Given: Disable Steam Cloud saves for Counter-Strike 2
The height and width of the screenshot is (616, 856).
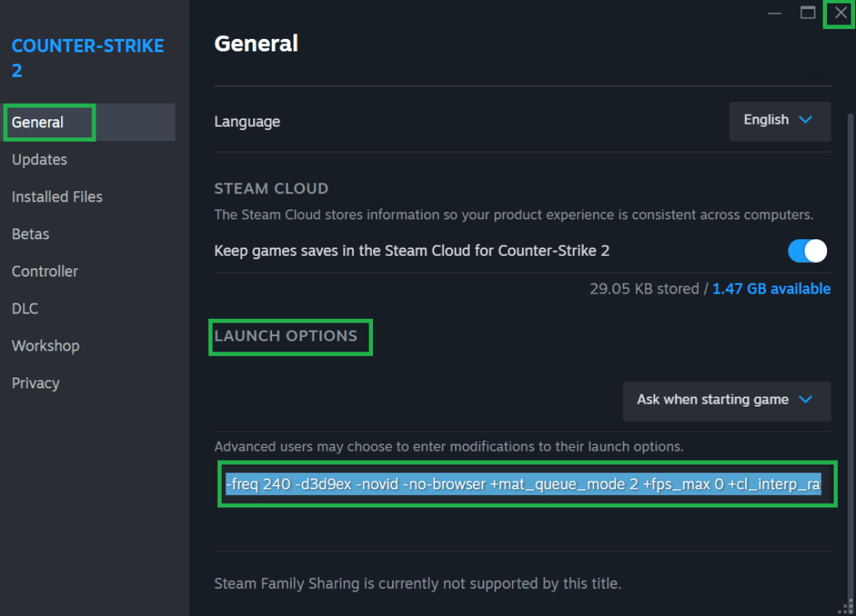Looking at the screenshot, I should [x=807, y=251].
